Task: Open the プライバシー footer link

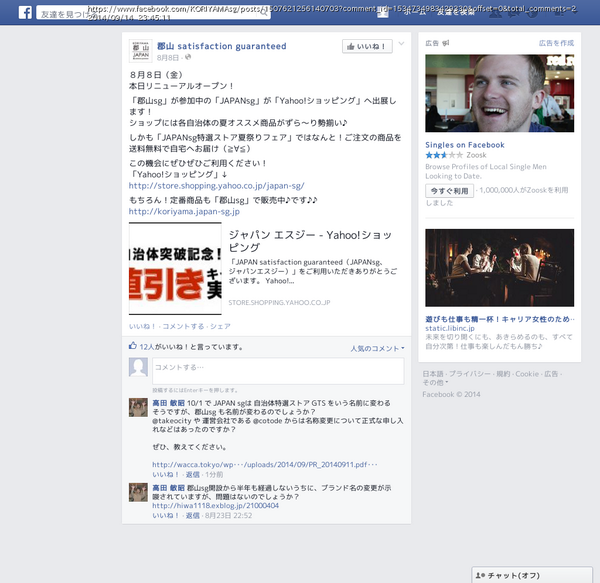Action: pyautogui.click(x=470, y=374)
